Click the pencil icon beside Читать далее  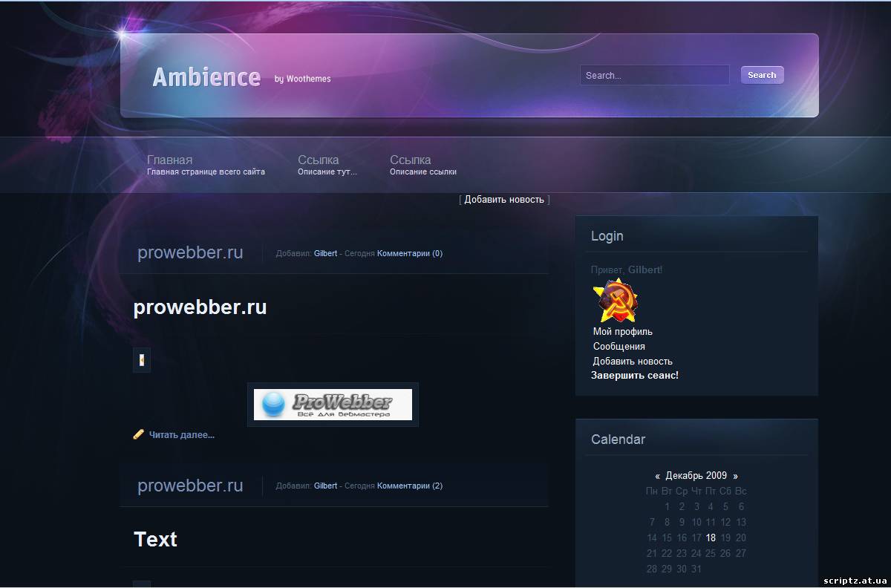(x=138, y=435)
